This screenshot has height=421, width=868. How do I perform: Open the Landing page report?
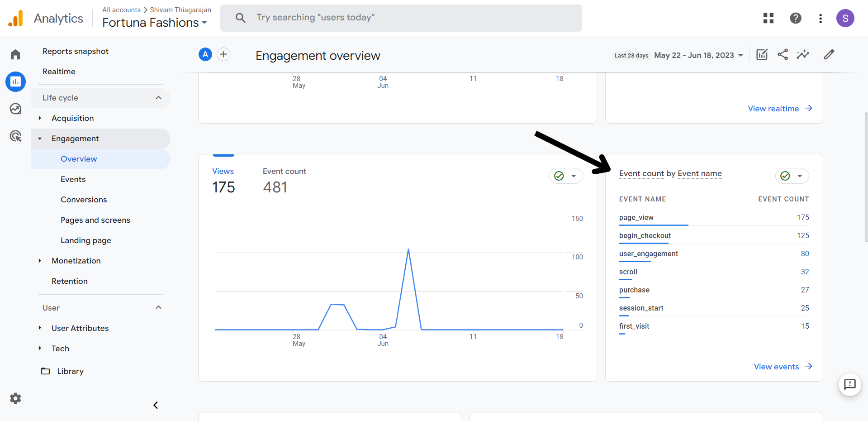tap(86, 240)
